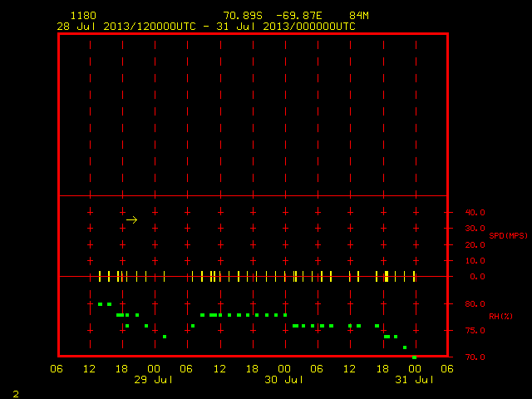Click the 75.0 humidity scale value
Screen dimensions: 532x399
click(x=475, y=331)
